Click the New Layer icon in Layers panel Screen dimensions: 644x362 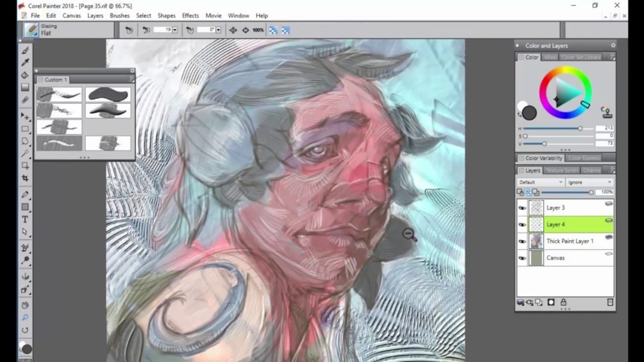[538, 302]
